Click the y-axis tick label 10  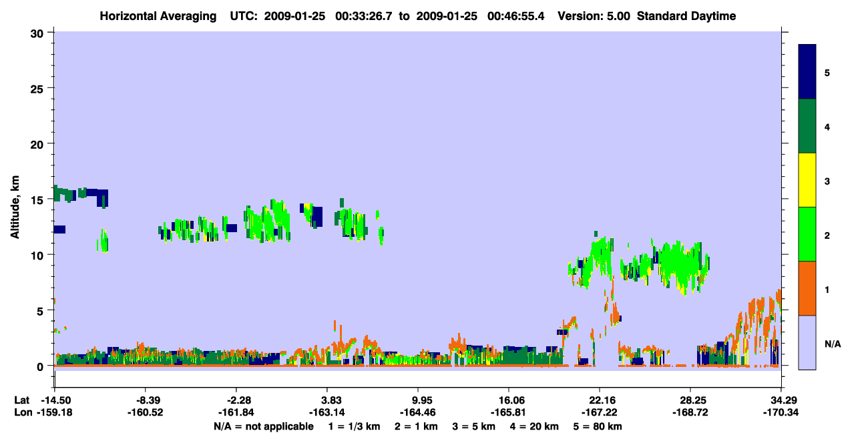pos(39,255)
